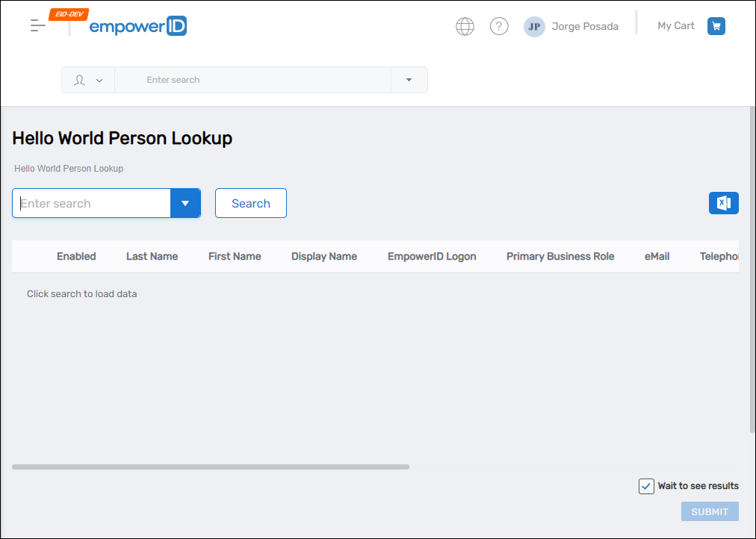Click the horizontal scrollbar below the table

coord(211,467)
